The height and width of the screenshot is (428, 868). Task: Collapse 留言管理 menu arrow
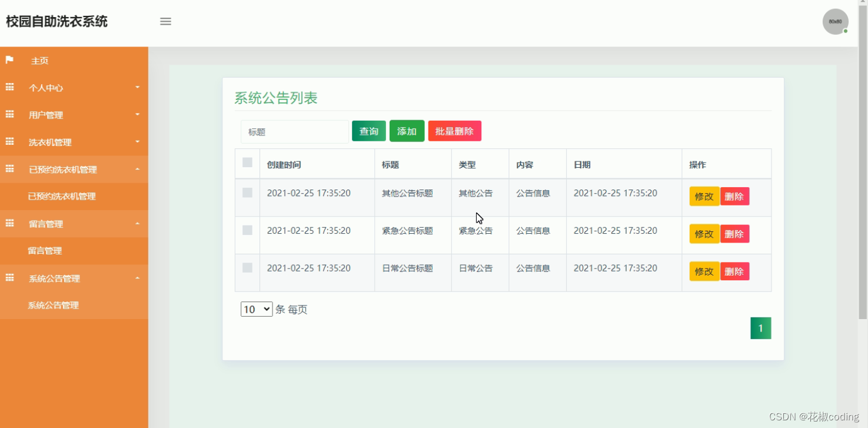[138, 223]
